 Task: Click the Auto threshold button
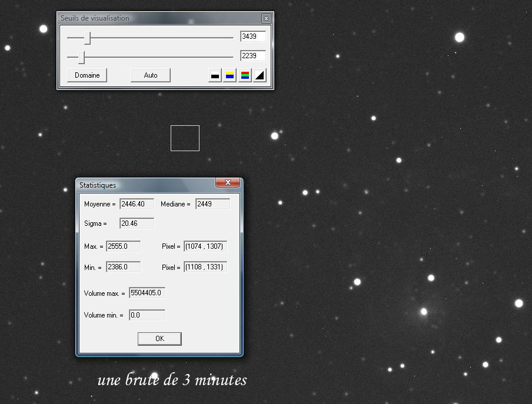(151, 75)
